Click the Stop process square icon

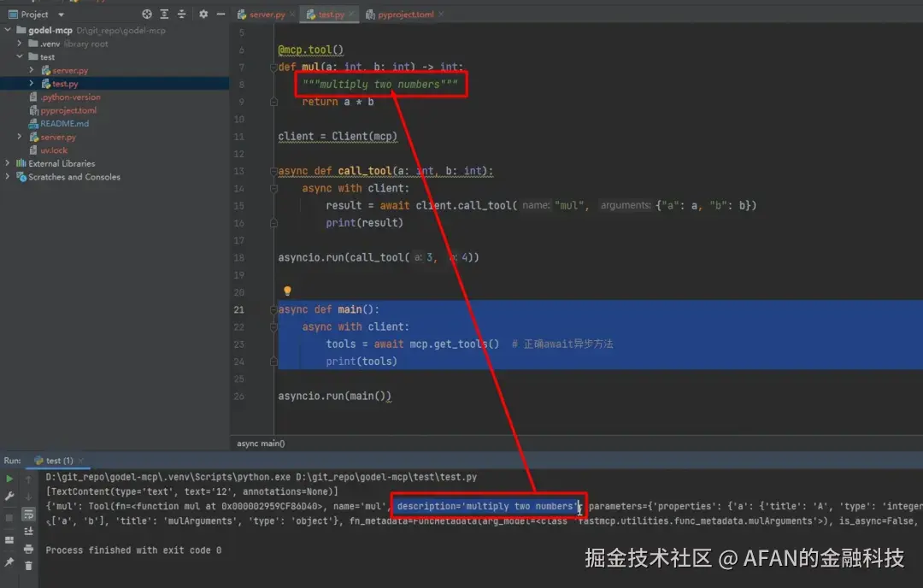[9, 518]
